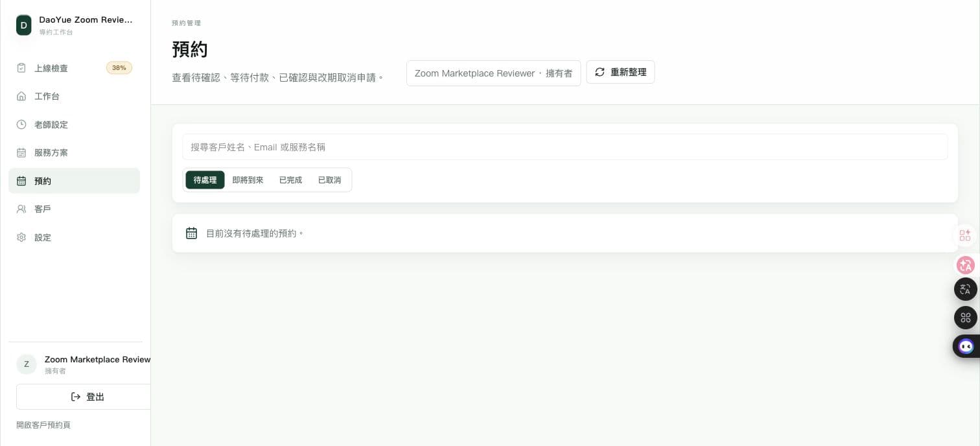Click the dark translate floating icon

click(x=966, y=289)
